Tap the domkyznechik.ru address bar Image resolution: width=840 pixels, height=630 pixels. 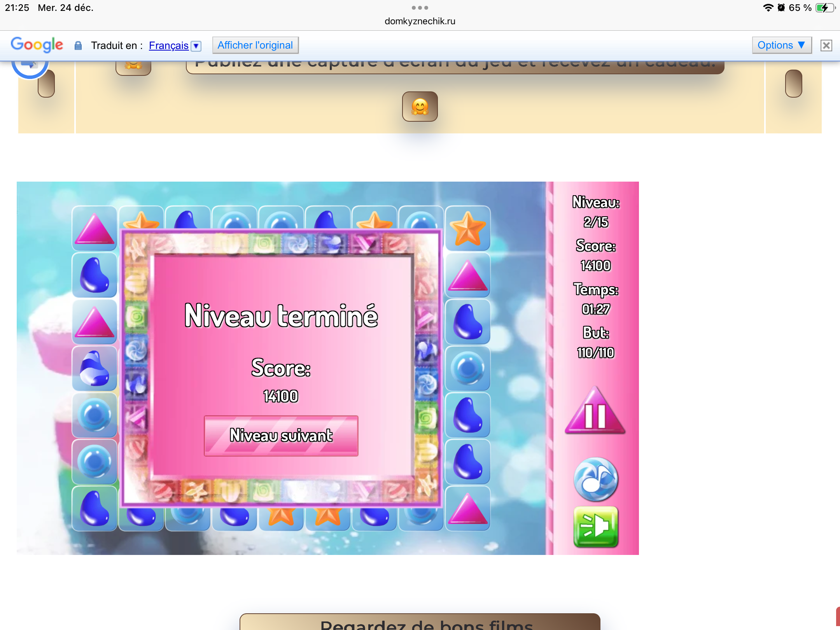(x=420, y=21)
